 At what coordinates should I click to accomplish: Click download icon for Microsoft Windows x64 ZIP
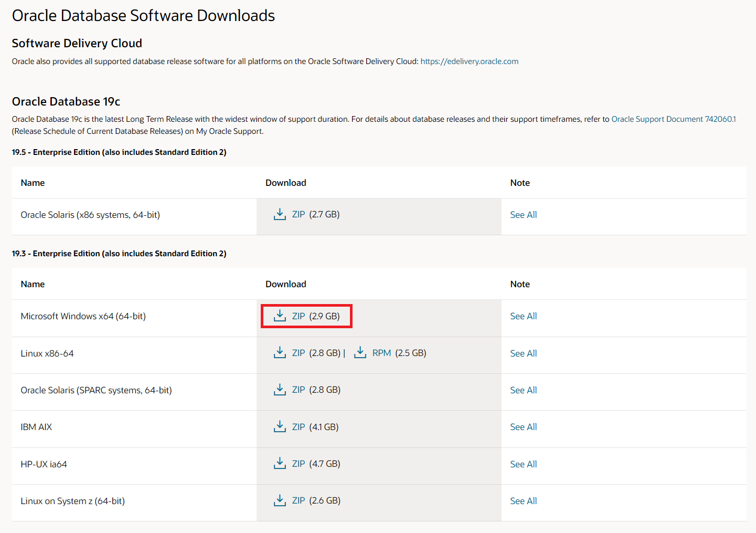point(280,316)
